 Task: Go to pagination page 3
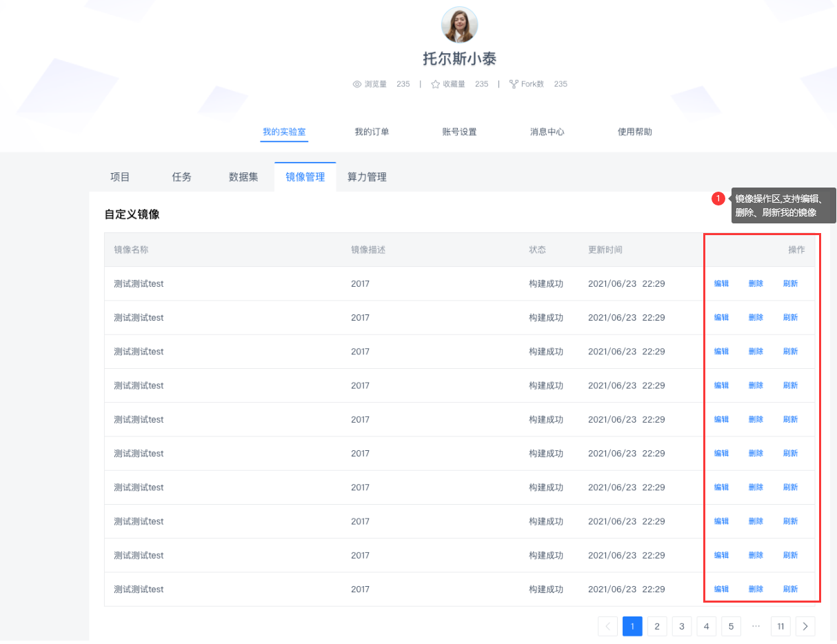[x=682, y=626]
